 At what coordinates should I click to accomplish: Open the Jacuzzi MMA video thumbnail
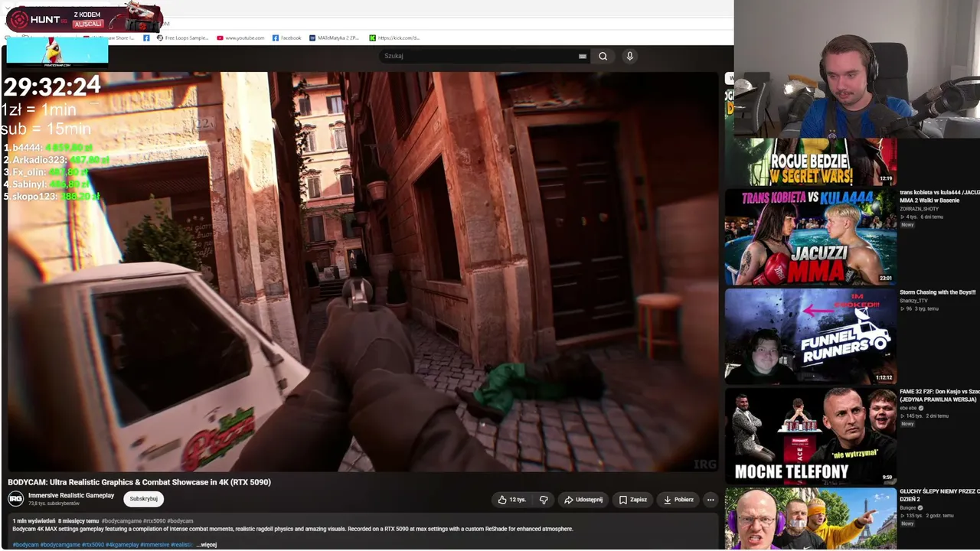tap(810, 236)
